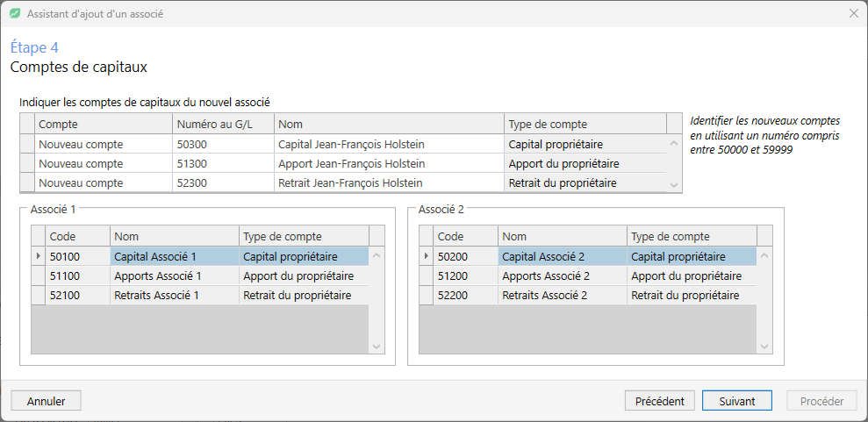Open Retrait du propriétaire type cell for 52300

tap(585, 182)
